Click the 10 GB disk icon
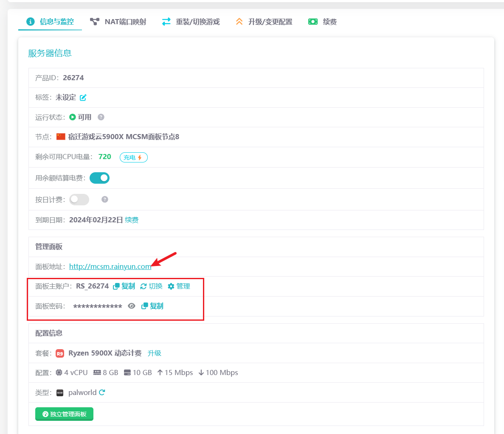The image size is (504, 434). 127,372
